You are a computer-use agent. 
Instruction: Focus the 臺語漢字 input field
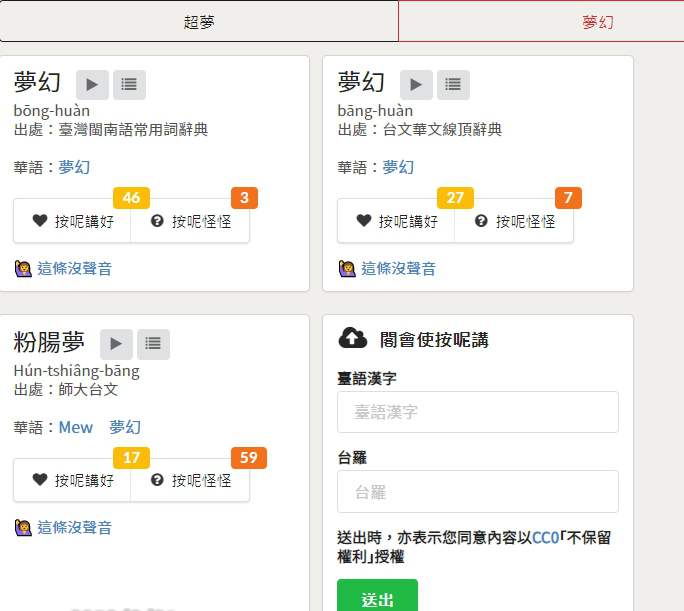click(478, 412)
